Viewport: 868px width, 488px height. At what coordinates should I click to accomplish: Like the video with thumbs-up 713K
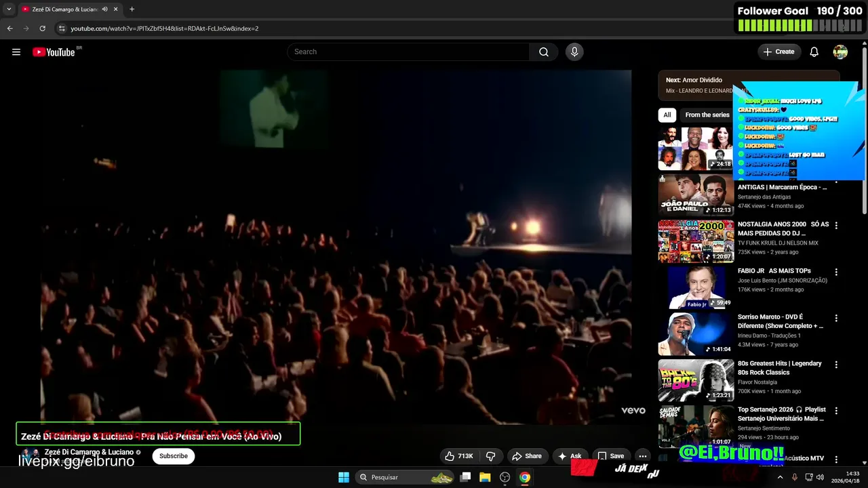(458, 456)
